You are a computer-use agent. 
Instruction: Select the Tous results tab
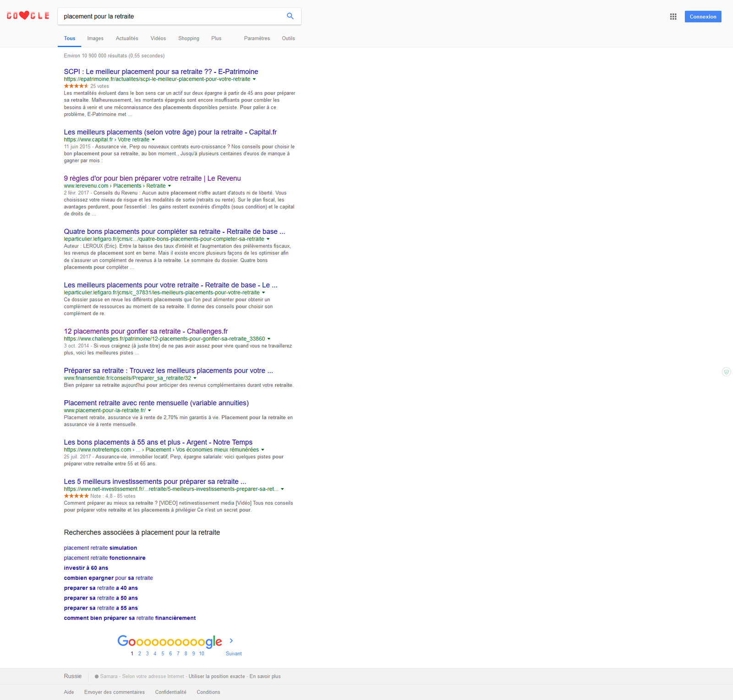pyautogui.click(x=70, y=39)
